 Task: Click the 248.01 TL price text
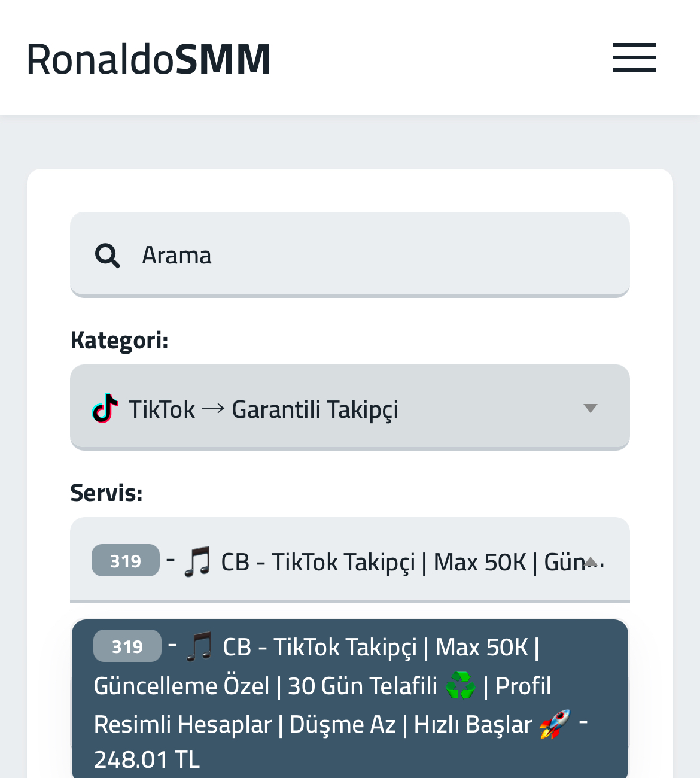pyautogui.click(x=147, y=759)
